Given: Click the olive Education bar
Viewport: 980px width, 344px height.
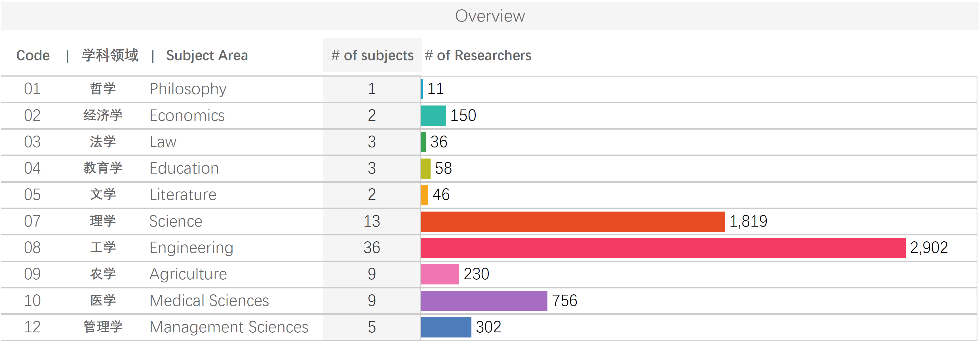Looking at the screenshot, I should pyautogui.click(x=426, y=168).
